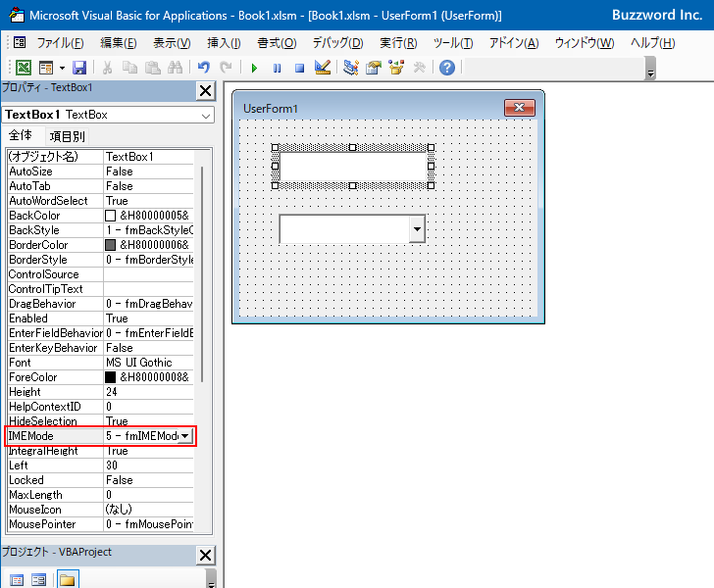
Task: Open the 実行(R) menu
Action: tap(398, 43)
